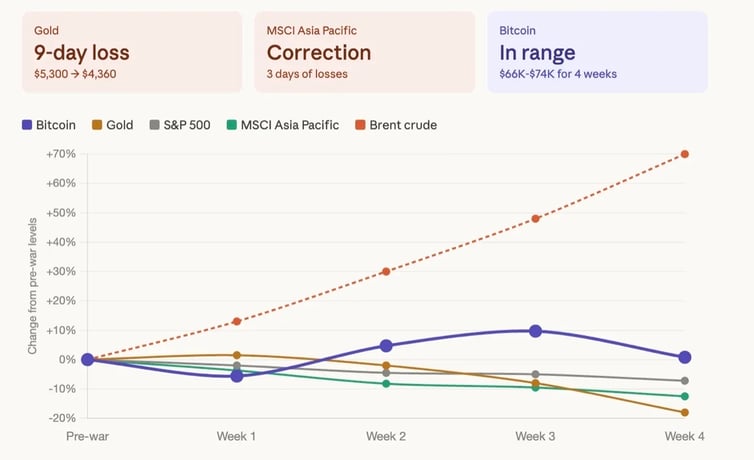
Task: Select Bitcoin Week 2 data point
Action: point(386,346)
